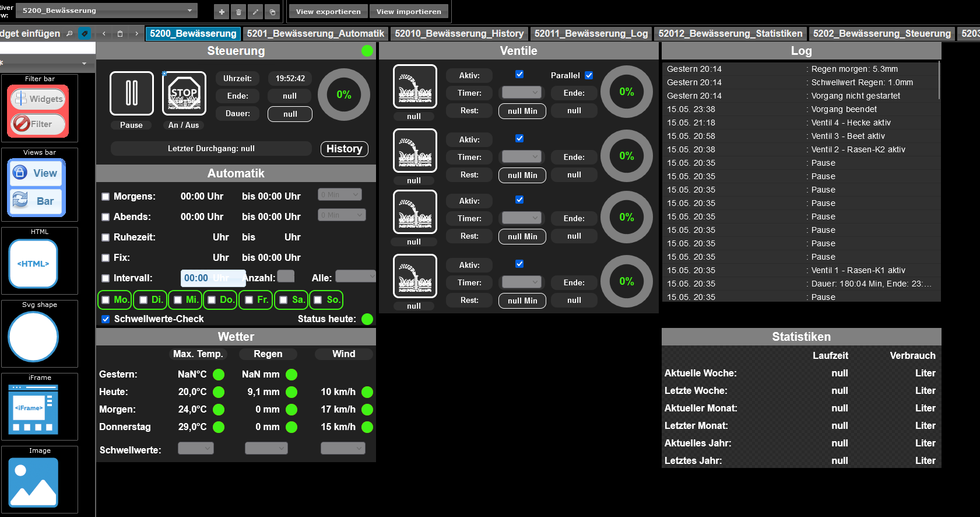980x517 pixels.
Task: Check the Mo. weekday checkbox
Action: tap(106, 300)
